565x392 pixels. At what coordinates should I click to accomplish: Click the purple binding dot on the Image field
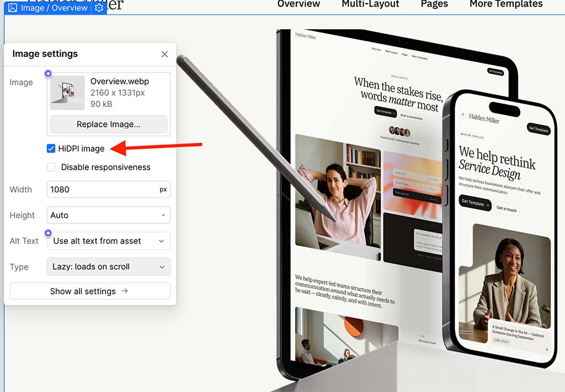coord(48,73)
